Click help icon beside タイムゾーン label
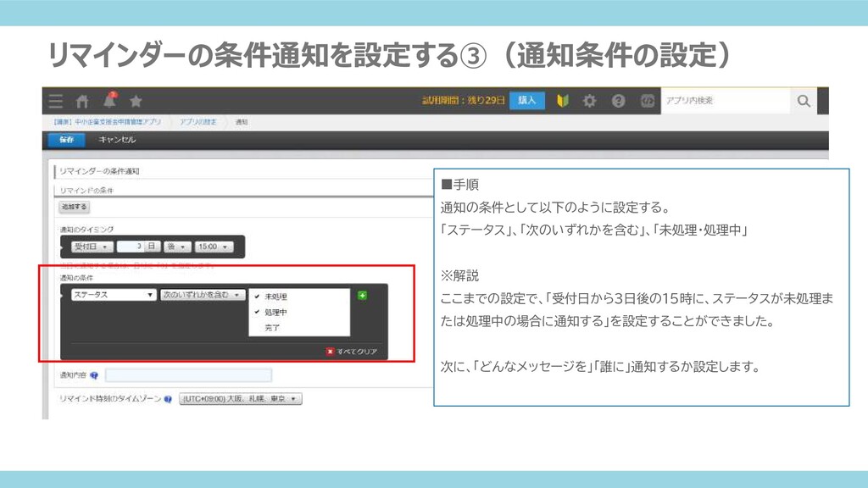 point(168,399)
